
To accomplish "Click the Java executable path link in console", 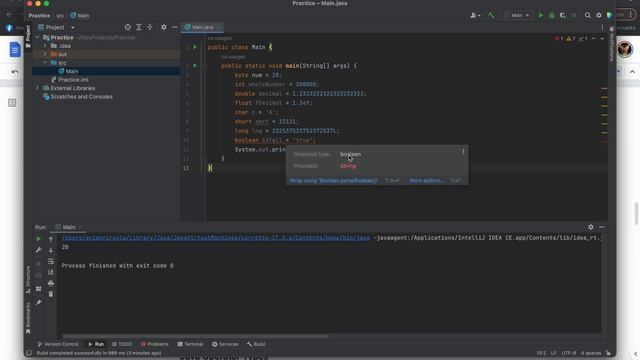I will coord(216,238).
